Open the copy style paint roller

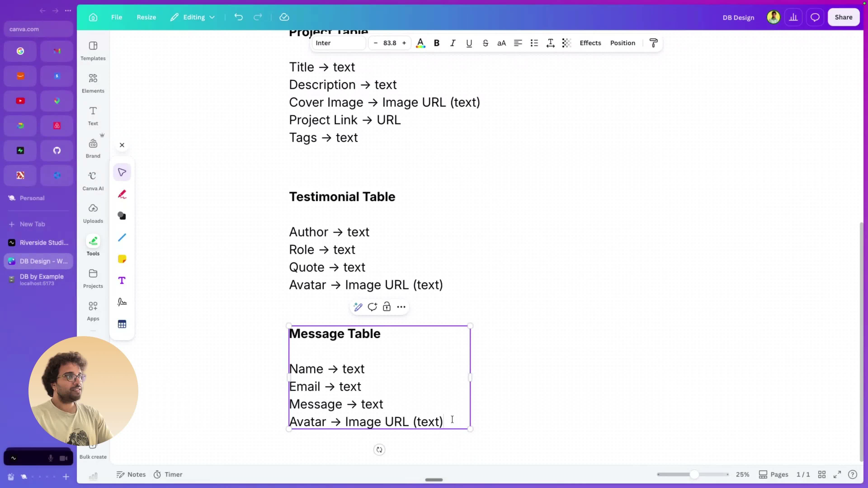[x=653, y=43]
